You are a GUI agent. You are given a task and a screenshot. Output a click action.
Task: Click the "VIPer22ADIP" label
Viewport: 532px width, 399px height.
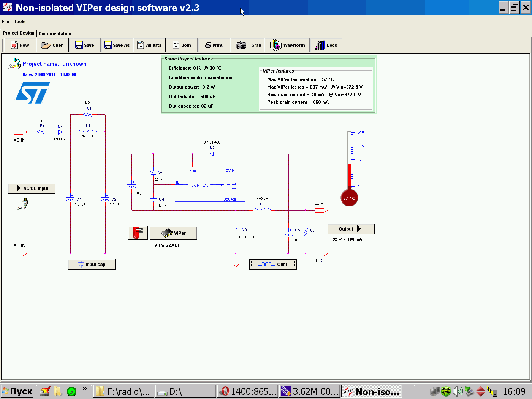(x=168, y=245)
